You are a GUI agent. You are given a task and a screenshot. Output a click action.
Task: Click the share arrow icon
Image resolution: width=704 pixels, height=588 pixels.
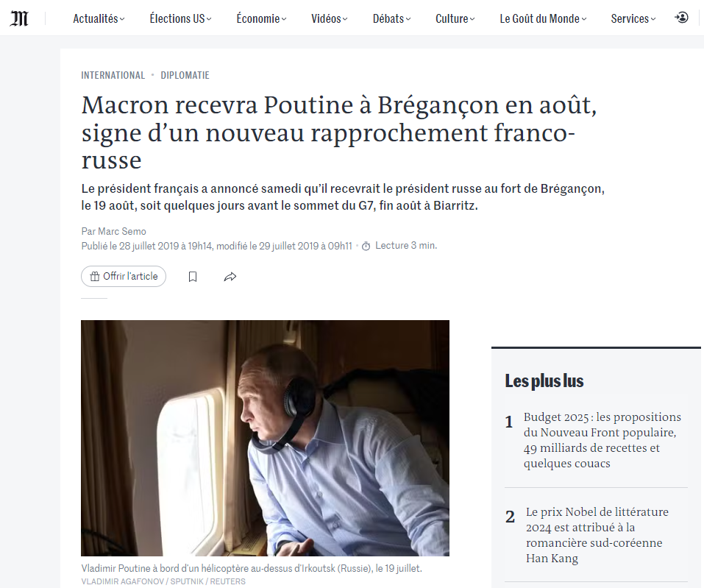[x=230, y=277]
